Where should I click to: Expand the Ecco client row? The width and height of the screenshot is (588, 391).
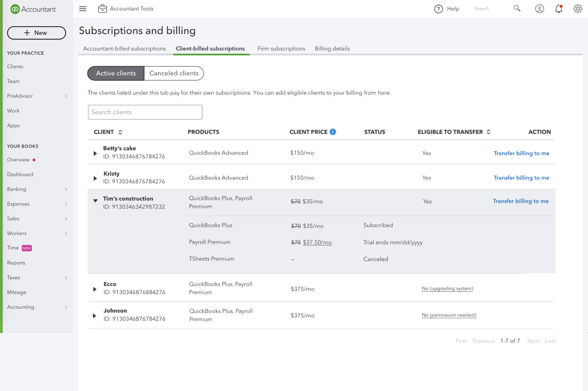[95, 289]
